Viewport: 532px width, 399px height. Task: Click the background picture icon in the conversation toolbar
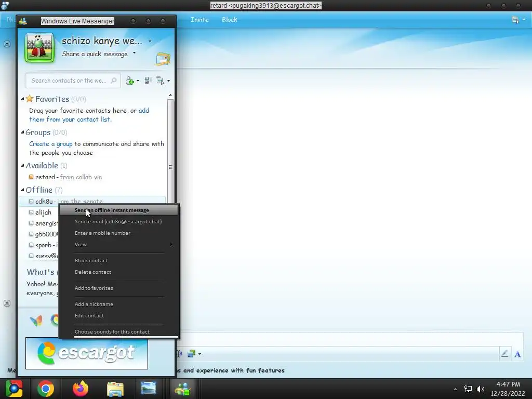[191, 354]
